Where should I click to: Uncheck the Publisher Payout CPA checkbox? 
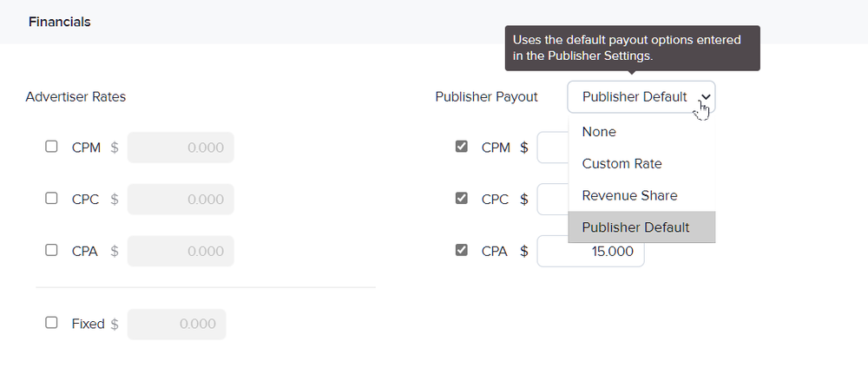point(461,250)
